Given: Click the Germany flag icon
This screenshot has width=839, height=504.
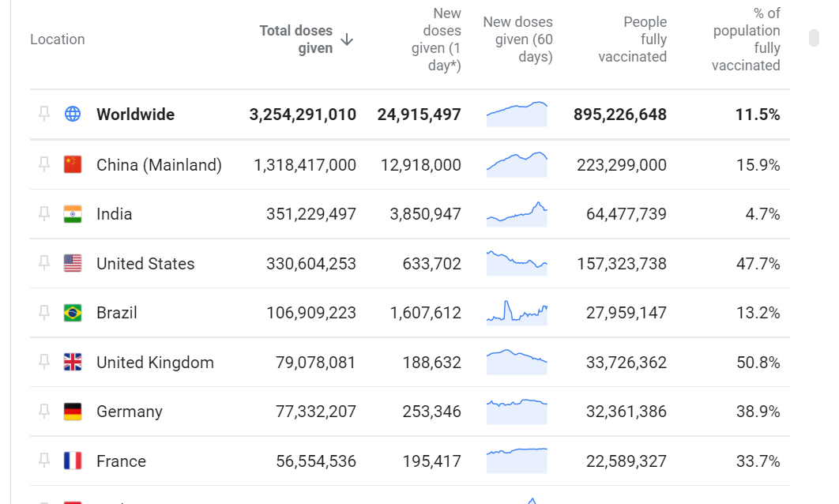Looking at the screenshot, I should tap(73, 412).
